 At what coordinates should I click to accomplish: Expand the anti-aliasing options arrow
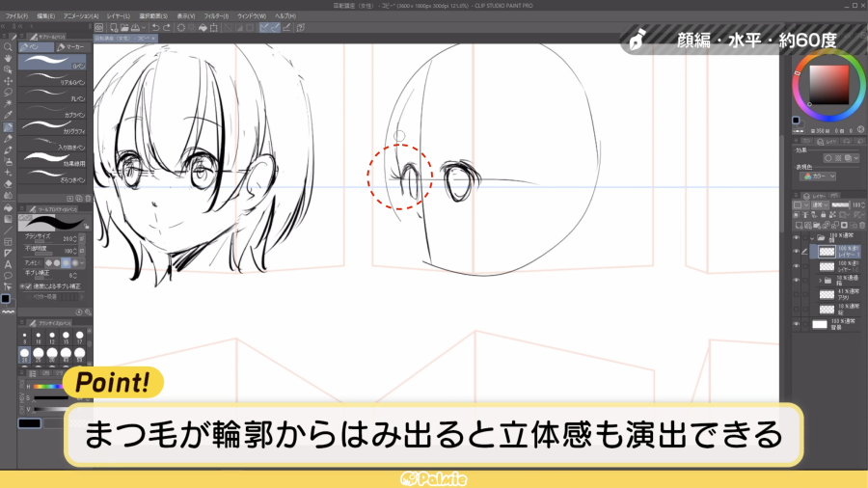(83, 263)
